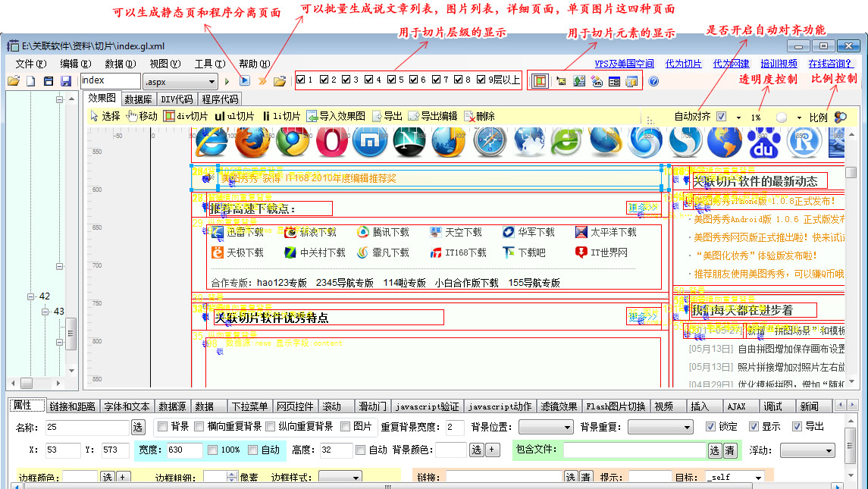Create a new blank document

(31, 81)
